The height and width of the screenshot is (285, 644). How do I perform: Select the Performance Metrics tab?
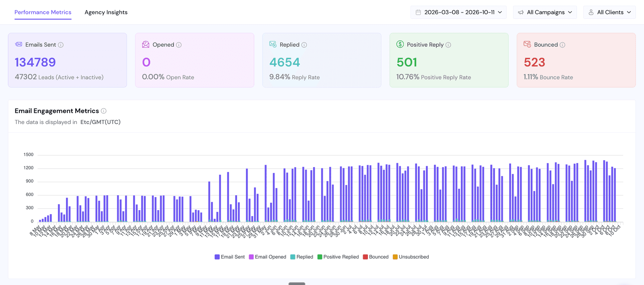tap(43, 12)
